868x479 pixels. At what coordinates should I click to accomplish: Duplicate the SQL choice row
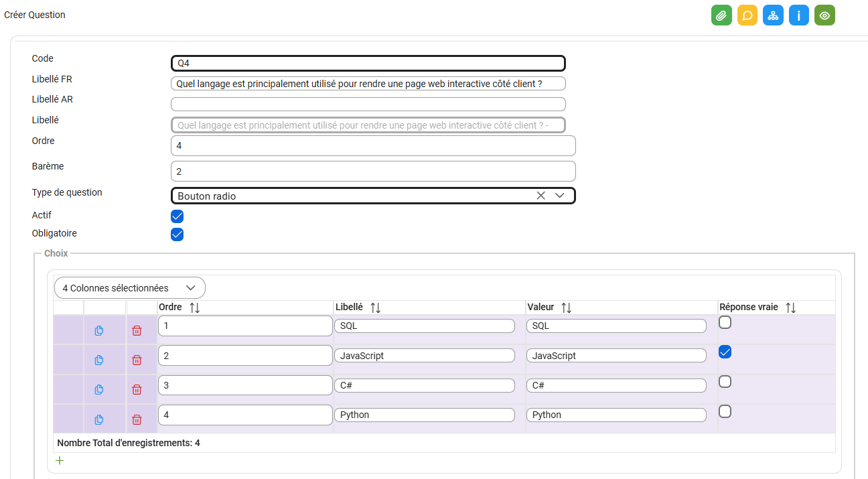[x=99, y=330]
